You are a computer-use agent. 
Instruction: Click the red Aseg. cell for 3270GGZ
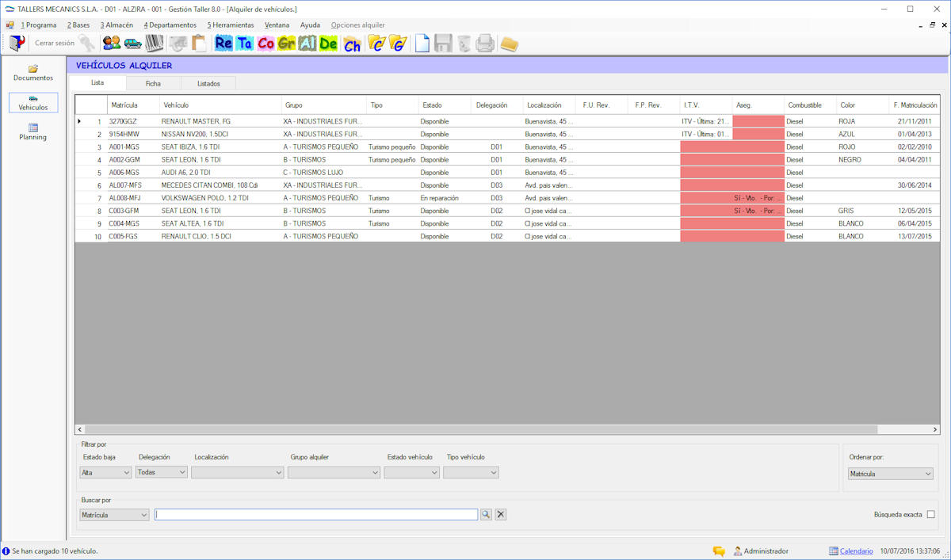tap(758, 121)
